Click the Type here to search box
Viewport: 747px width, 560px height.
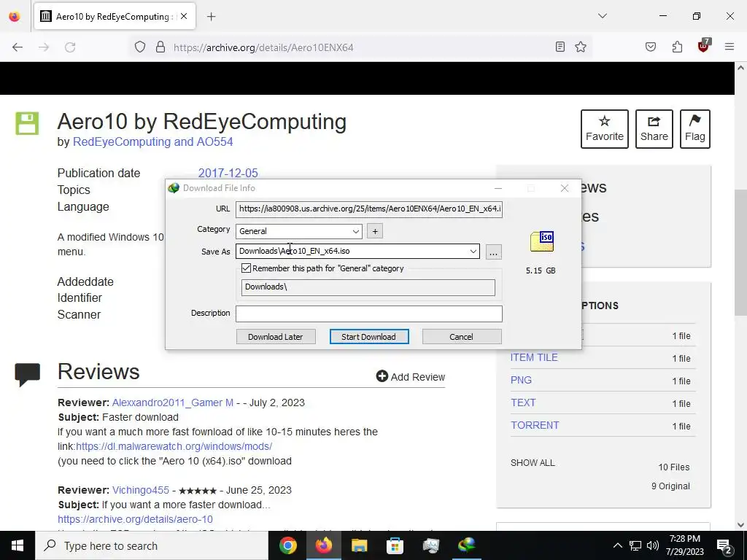[x=152, y=545]
